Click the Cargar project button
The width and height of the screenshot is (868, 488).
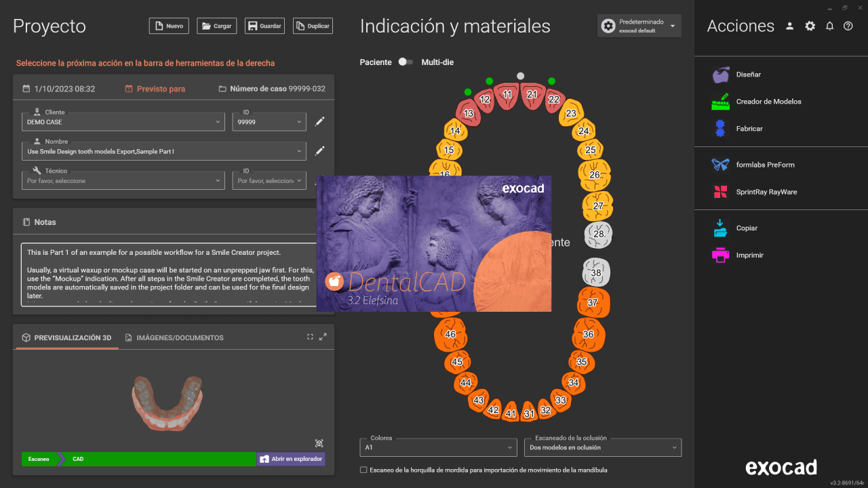coord(216,26)
